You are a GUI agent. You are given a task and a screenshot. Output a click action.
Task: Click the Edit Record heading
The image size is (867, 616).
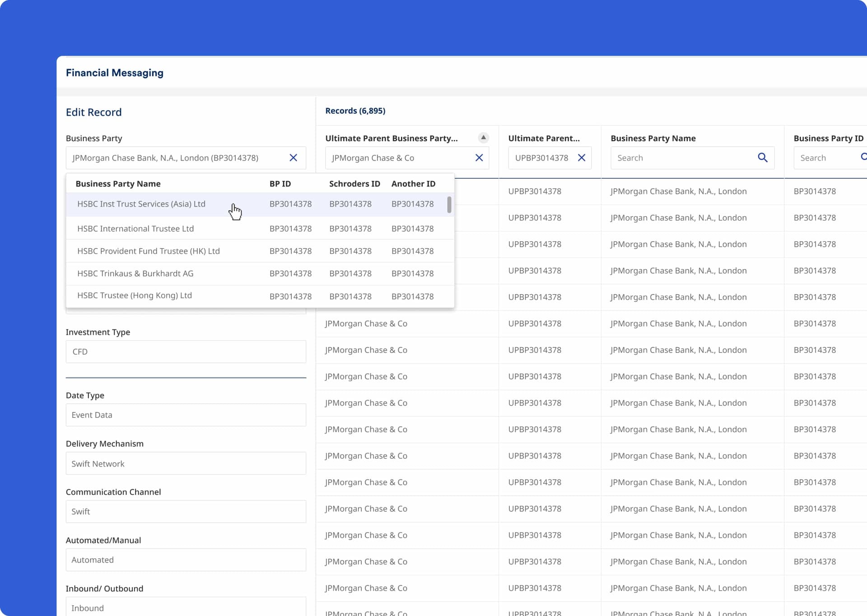click(93, 112)
